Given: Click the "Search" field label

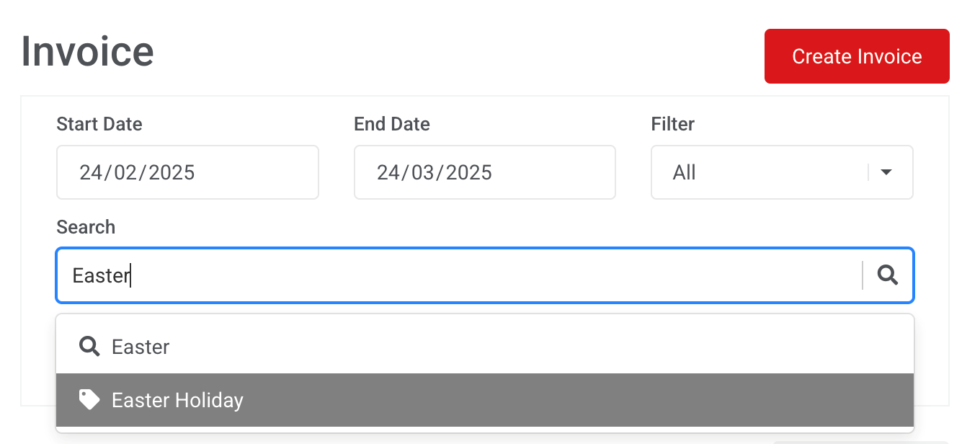Looking at the screenshot, I should [x=86, y=227].
